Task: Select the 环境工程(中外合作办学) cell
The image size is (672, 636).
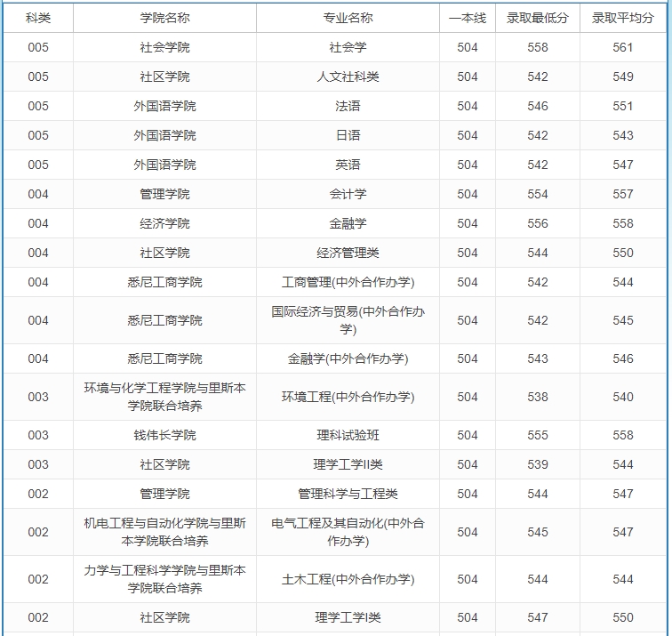Action: (x=348, y=397)
